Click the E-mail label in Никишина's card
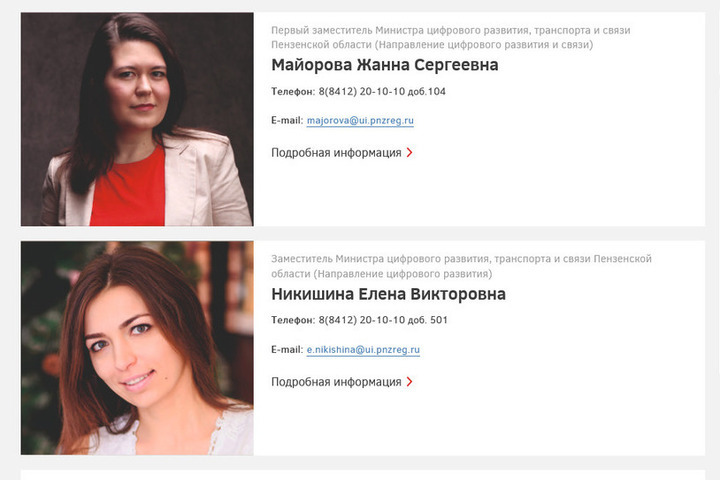 (x=287, y=350)
